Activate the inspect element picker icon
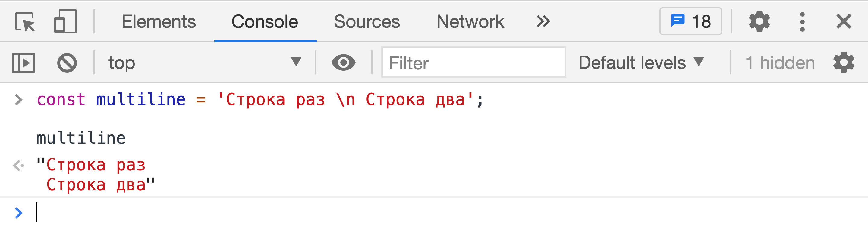 tap(25, 22)
